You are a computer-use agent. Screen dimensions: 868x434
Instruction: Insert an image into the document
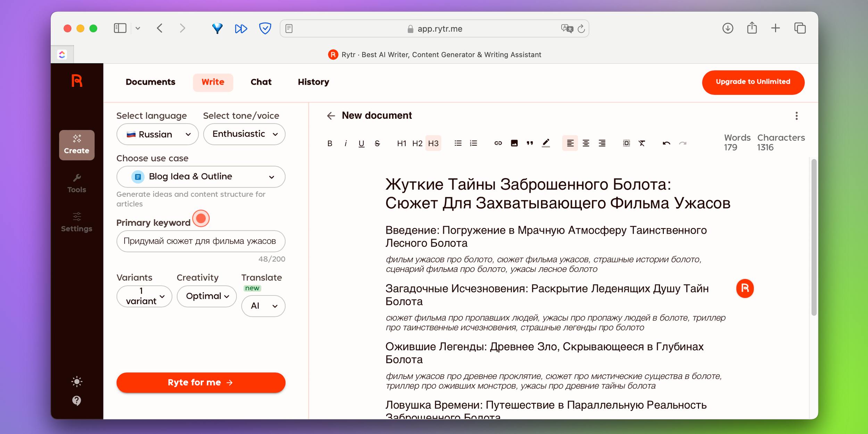click(514, 143)
